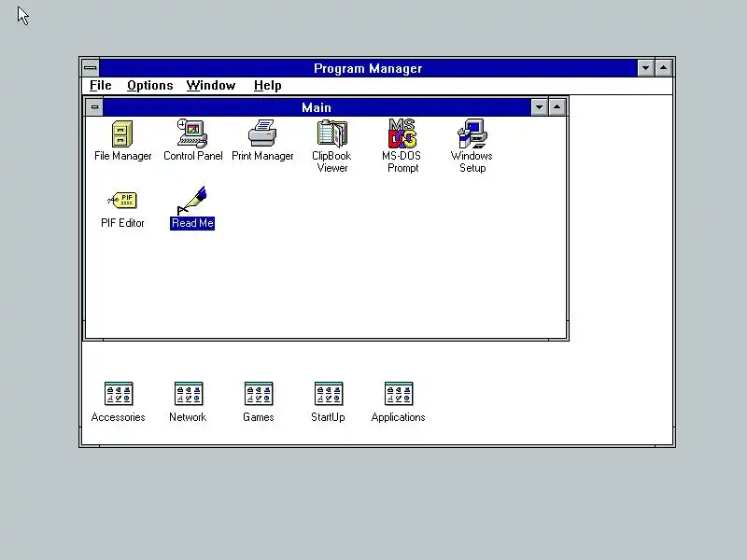Select the MS-DOS Prompt icon
This screenshot has height=560, width=747.
402,133
